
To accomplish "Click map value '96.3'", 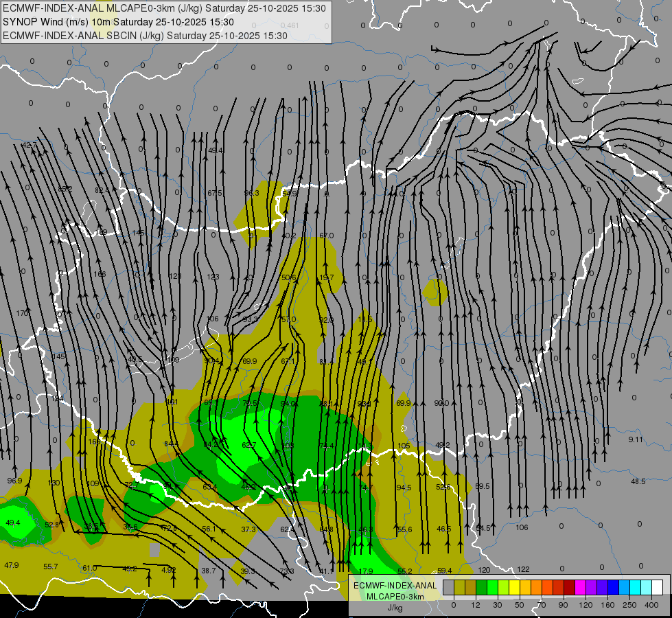I will click(x=252, y=193).
